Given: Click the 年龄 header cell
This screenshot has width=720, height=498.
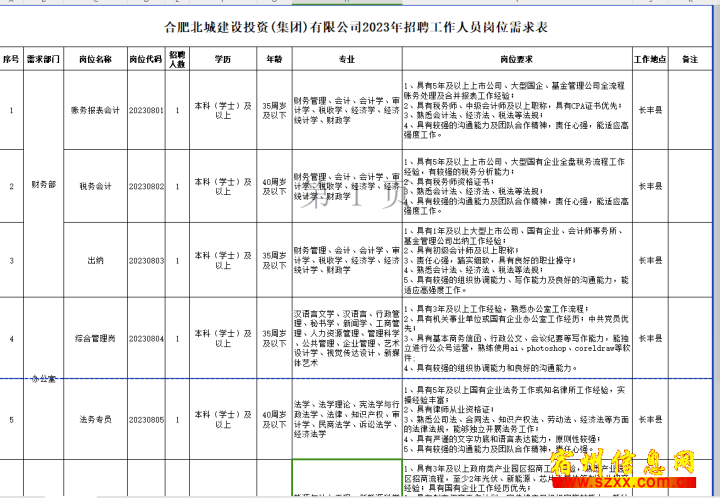Looking at the screenshot, I should 275,59.
